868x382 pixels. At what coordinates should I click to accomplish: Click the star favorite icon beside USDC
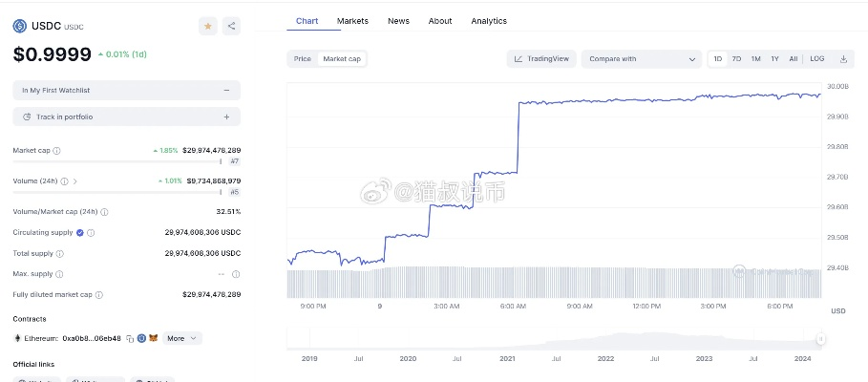pyautogui.click(x=208, y=27)
